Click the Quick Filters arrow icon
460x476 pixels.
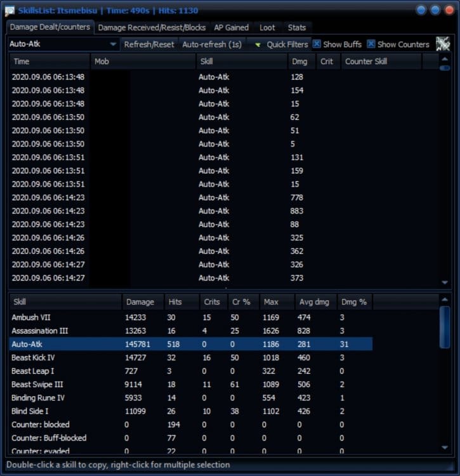click(258, 45)
